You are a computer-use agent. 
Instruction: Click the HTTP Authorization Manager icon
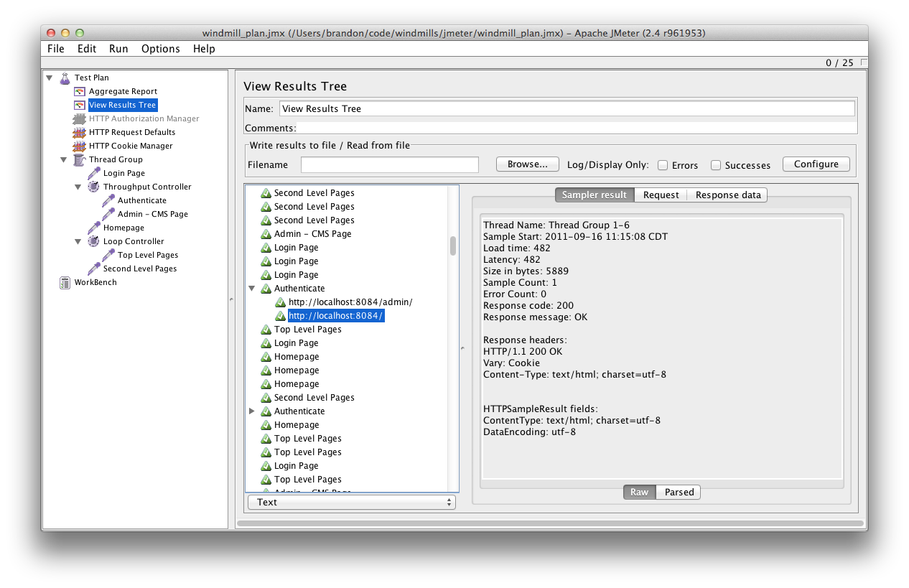click(x=79, y=118)
